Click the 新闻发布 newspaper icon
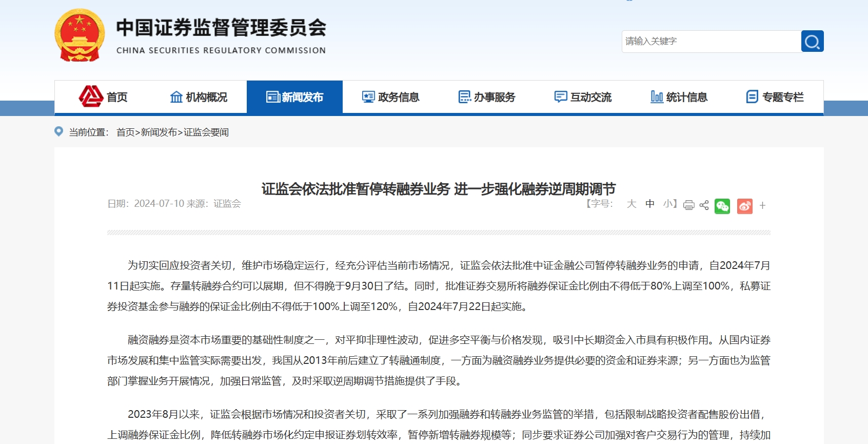Viewport: 868px width, 444px height. (x=272, y=97)
